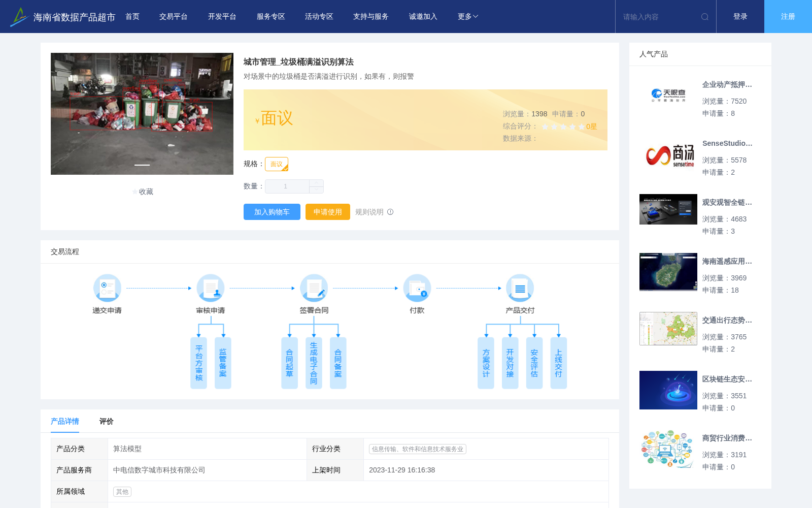
Task: Click the 开发对接 sub-step box
Action: pyautogui.click(x=510, y=363)
